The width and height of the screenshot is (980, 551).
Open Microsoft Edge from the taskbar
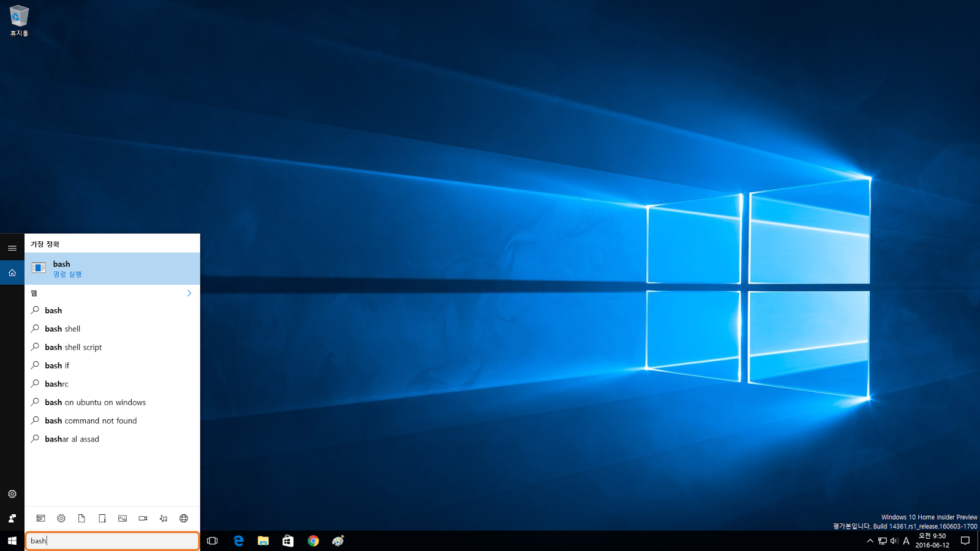pyautogui.click(x=238, y=541)
